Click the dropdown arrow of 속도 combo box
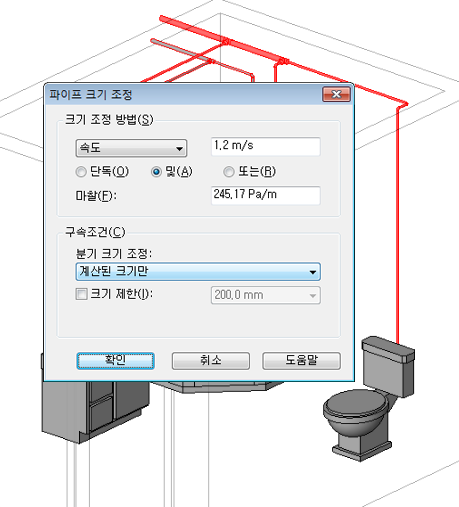This screenshot has height=507, width=459. 180,149
